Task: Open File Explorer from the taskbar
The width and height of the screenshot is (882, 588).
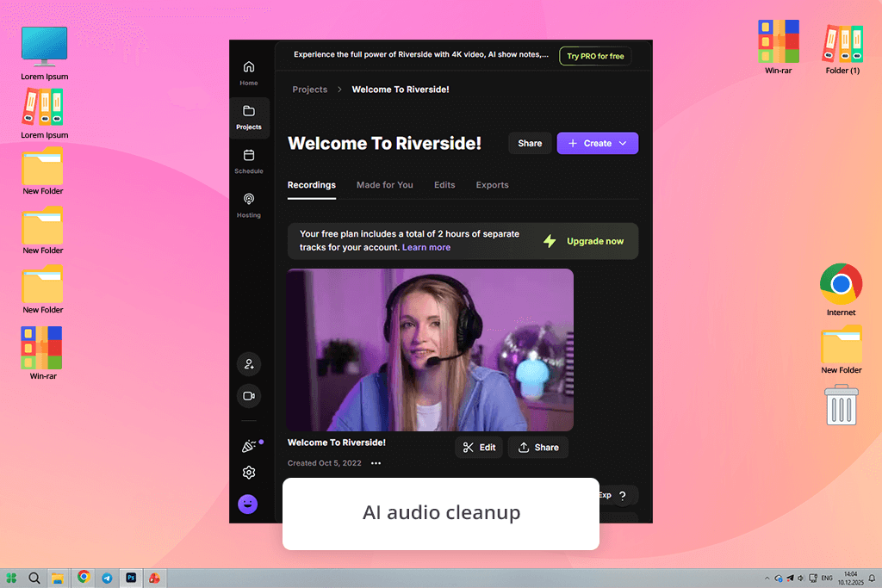Action: [x=58, y=578]
